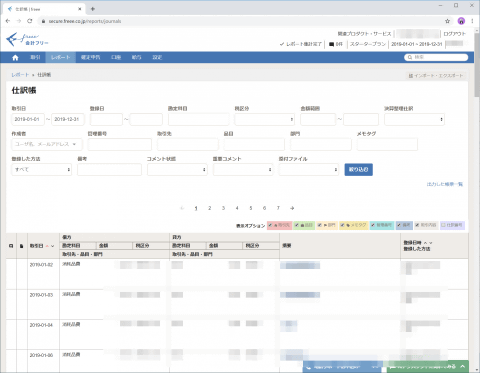Toggle the 管理番号 display option checkbox
Screen dimensions: 480x373
click(373, 225)
